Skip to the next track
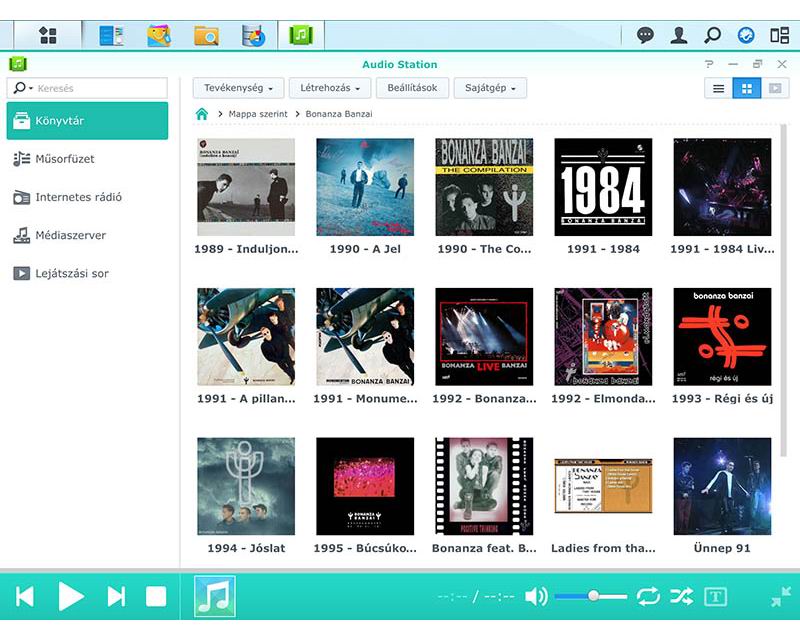 pyautogui.click(x=116, y=597)
